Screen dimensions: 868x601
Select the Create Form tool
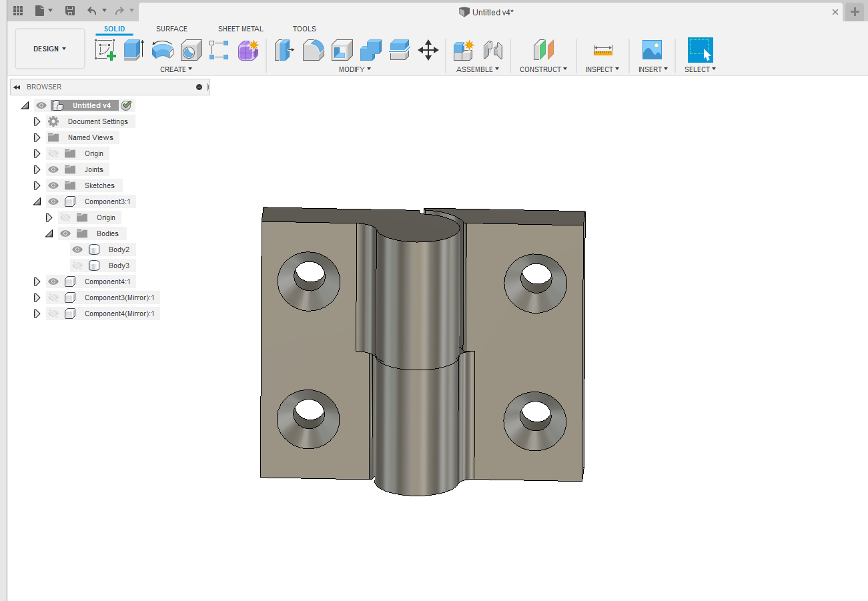248,50
